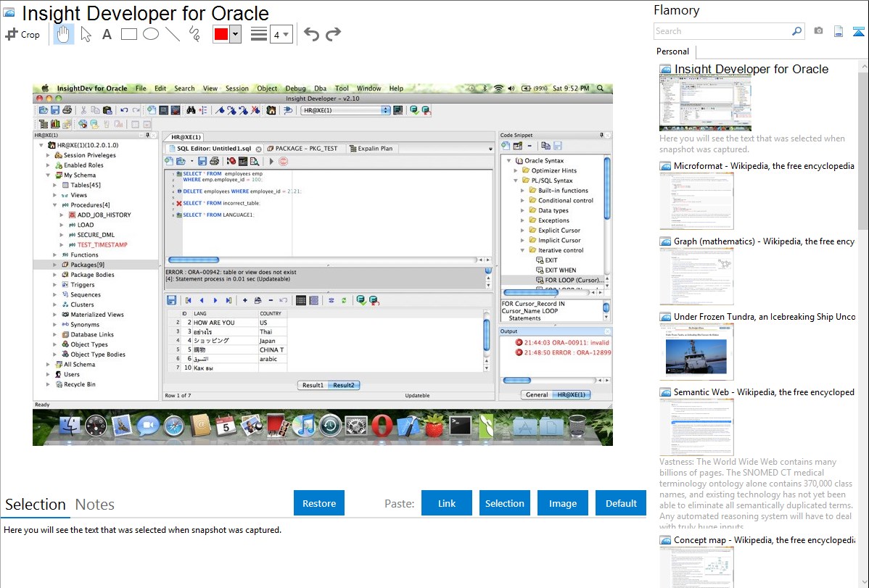
Task: Switch to the Notes tab
Action: [95, 505]
